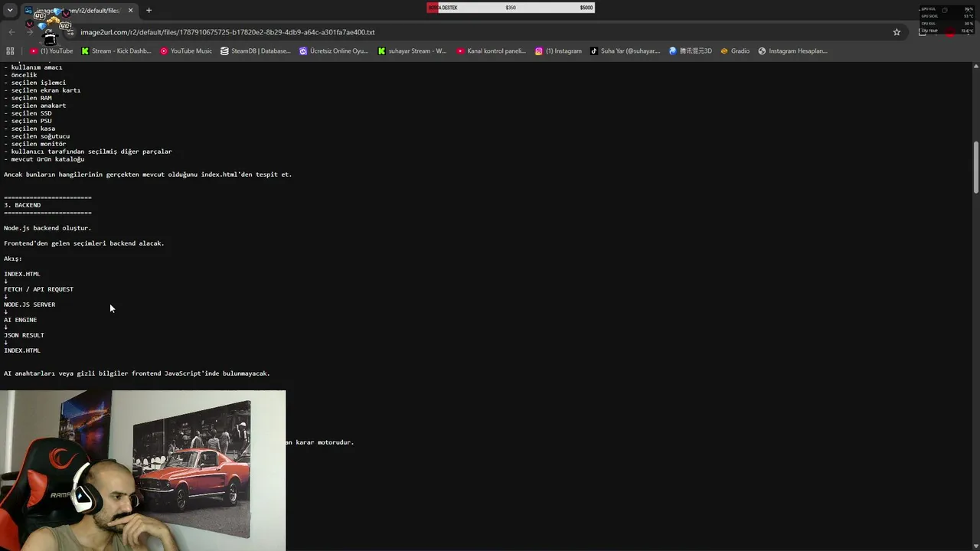Click the line "- seçilen PSU"
Viewport: 980px width, 551px height.
(x=28, y=121)
